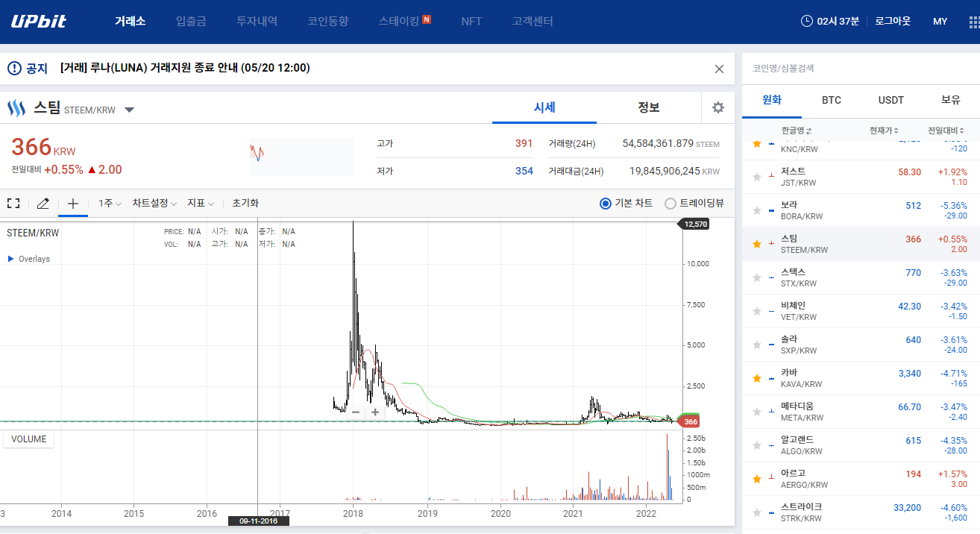Click the notice exclamation icon
This screenshot has width=980, height=534.
14,69
